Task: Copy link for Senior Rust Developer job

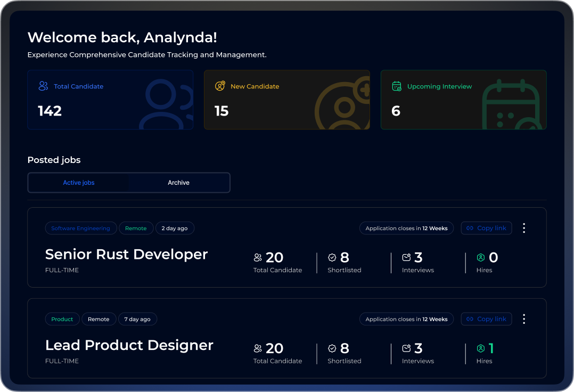Action: pyautogui.click(x=486, y=228)
